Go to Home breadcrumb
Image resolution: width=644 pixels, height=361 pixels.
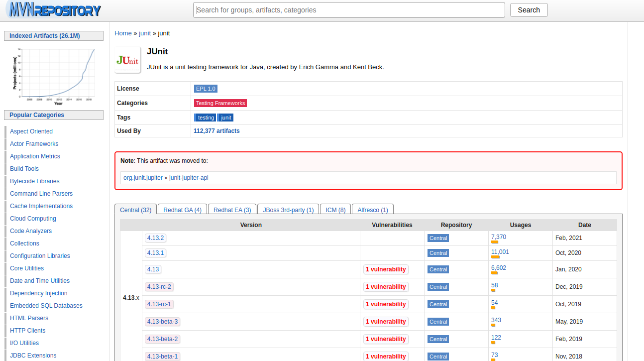(123, 33)
